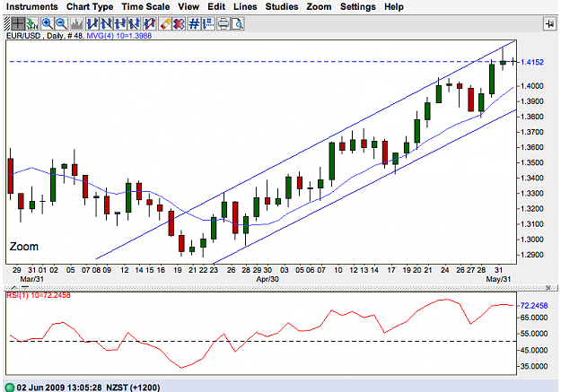Open the View menu

coord(188,7)
